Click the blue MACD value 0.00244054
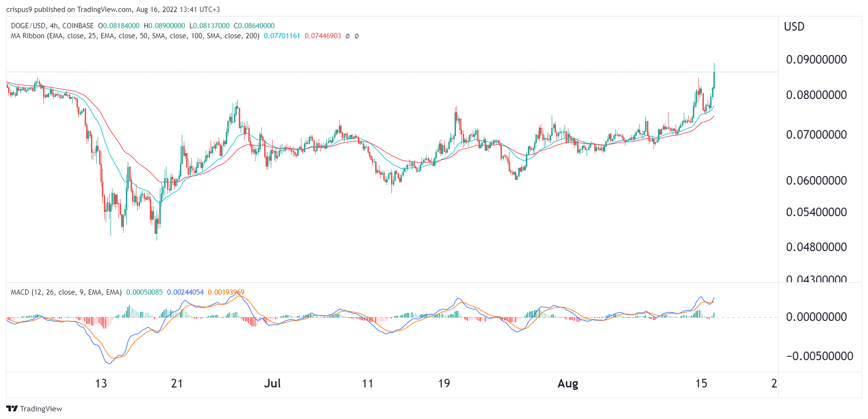 [185, 292]
